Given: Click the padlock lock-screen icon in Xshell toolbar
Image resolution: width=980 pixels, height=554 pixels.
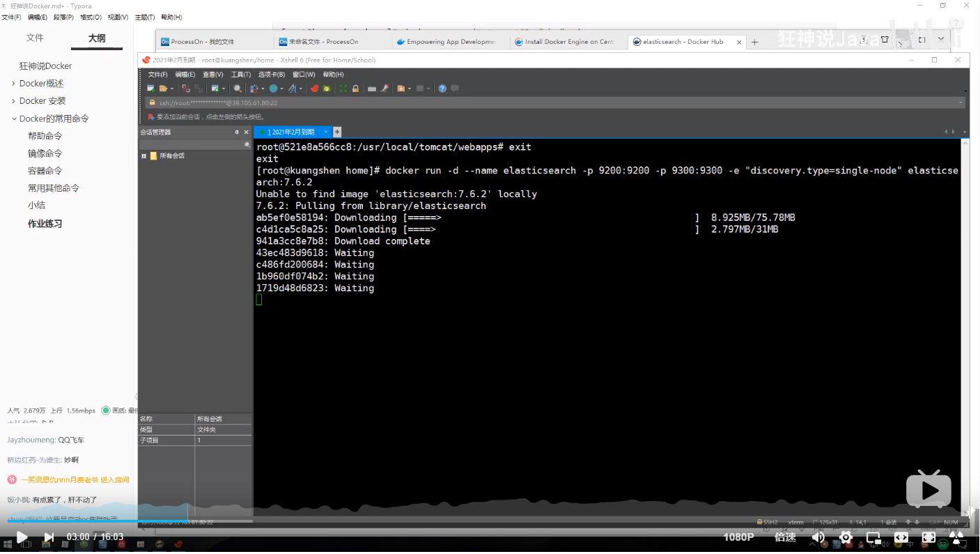Looking at the screenshot, I should coord(355,89).
